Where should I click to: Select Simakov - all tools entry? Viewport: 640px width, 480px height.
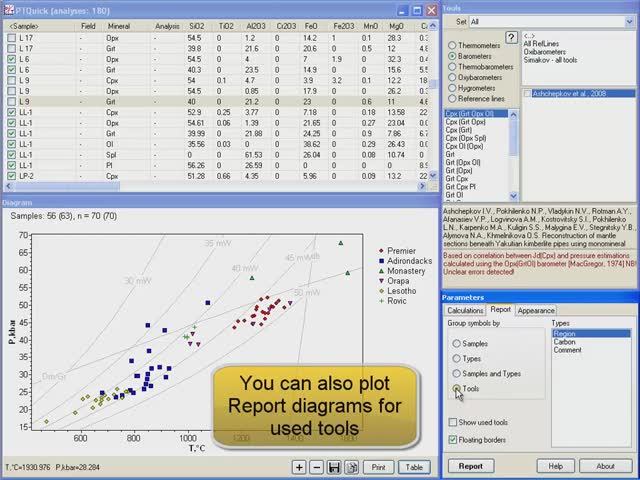550,60
